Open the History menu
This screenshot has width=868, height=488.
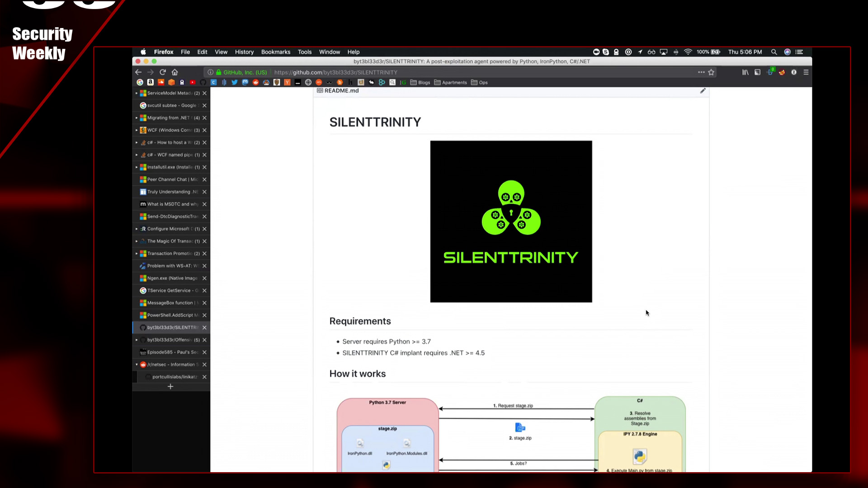coord(244,52)
